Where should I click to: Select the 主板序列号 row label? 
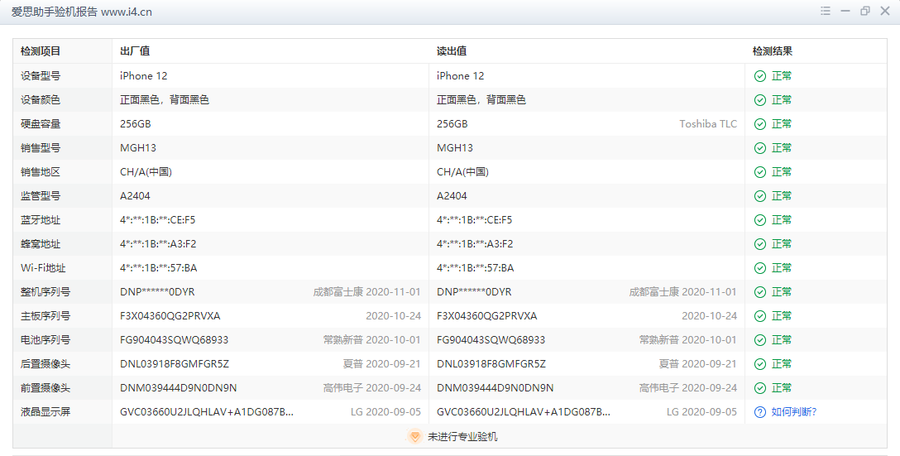point(45,316)
